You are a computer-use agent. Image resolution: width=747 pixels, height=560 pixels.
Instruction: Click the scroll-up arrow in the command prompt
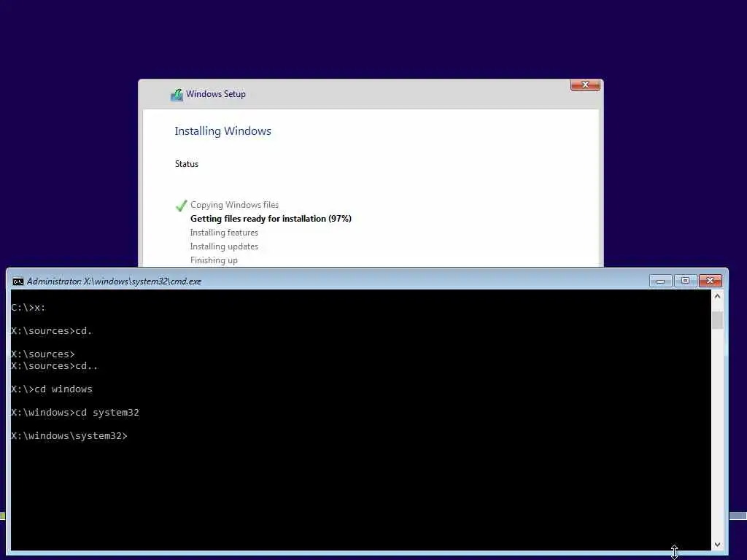(x=718, y=296)
